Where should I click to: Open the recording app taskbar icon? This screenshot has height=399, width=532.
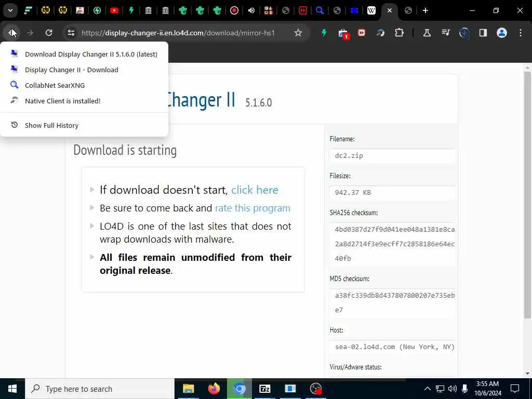tap(315, 389)
